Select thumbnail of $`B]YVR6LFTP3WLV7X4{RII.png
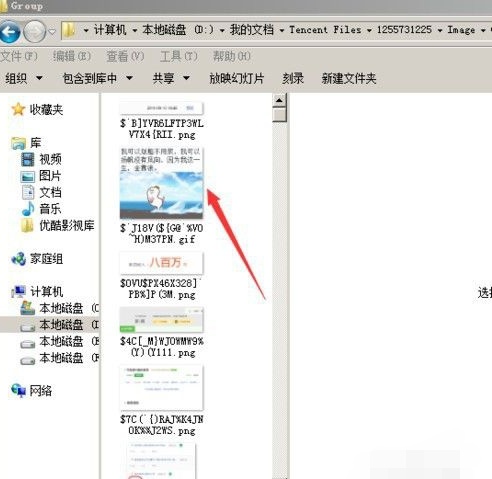 coord(161,108)
